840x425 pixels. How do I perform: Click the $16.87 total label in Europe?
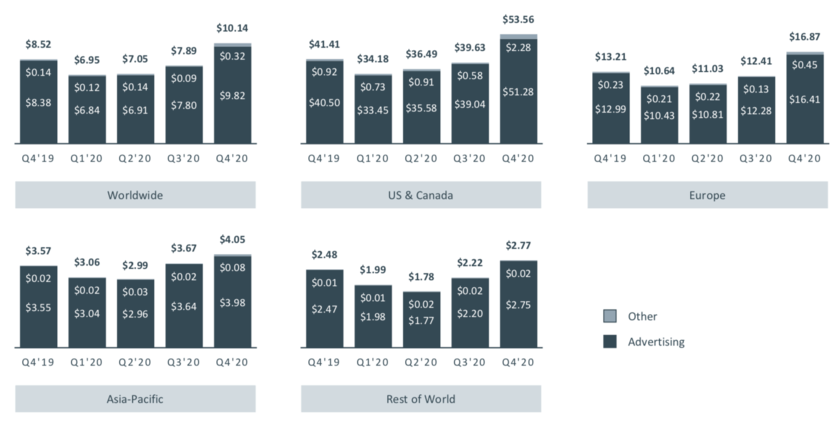click(x=805, y=37)
